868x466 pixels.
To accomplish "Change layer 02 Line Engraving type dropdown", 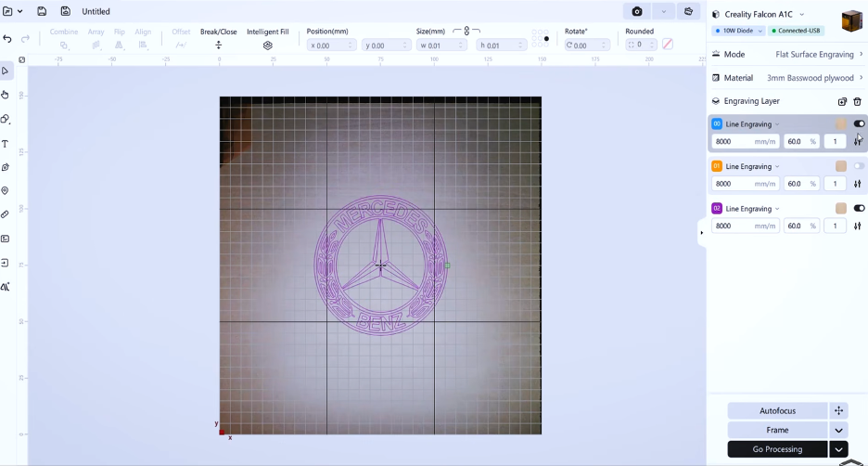I will click(752, 208).
